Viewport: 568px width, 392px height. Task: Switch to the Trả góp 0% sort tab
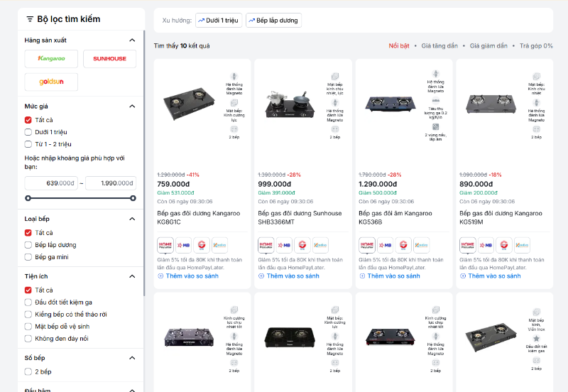(x=536, y=46)
